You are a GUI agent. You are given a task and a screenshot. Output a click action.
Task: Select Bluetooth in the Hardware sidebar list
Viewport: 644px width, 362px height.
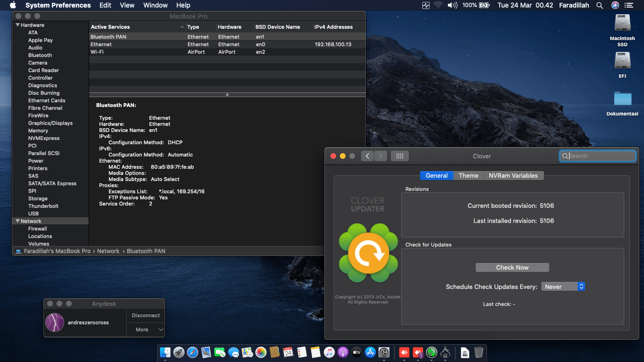coord(40,55)
